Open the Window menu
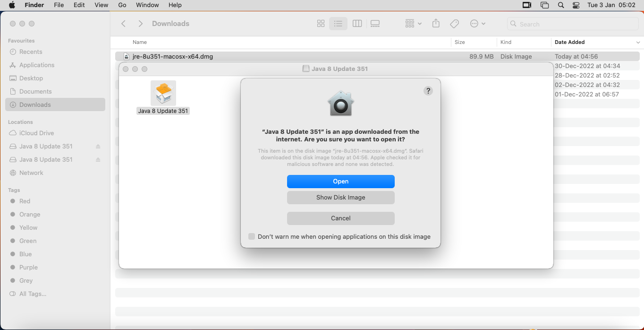 coord(147,5)
